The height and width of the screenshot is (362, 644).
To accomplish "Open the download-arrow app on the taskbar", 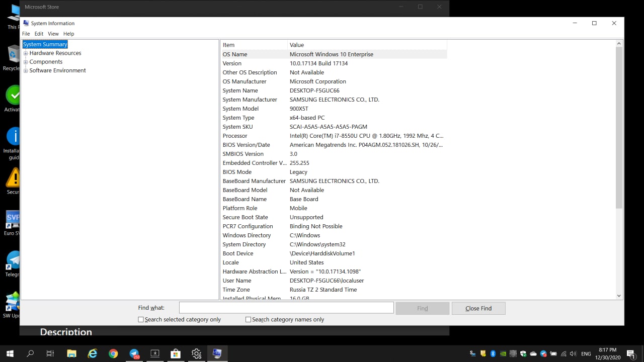I will (x=155, y=353).
